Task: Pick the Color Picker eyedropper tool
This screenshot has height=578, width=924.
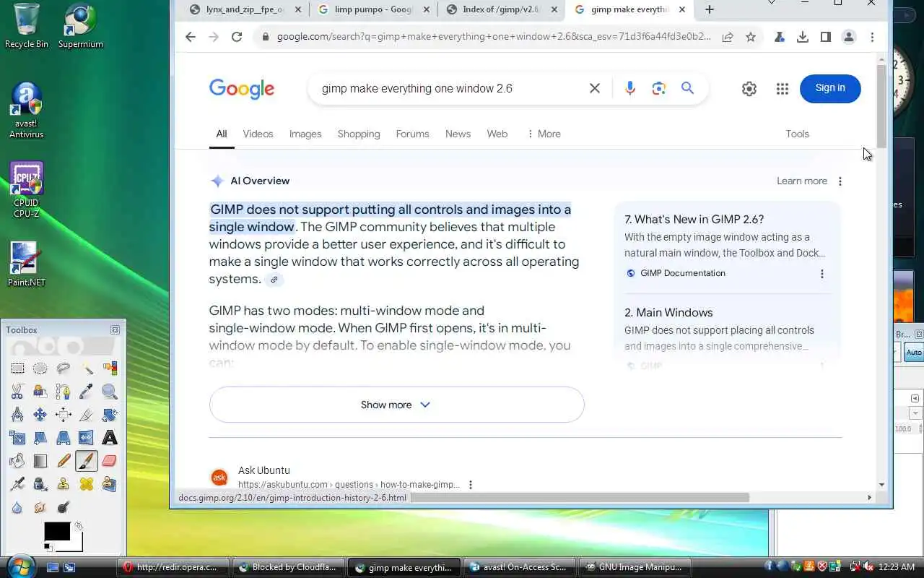Action: click(87, 392)
